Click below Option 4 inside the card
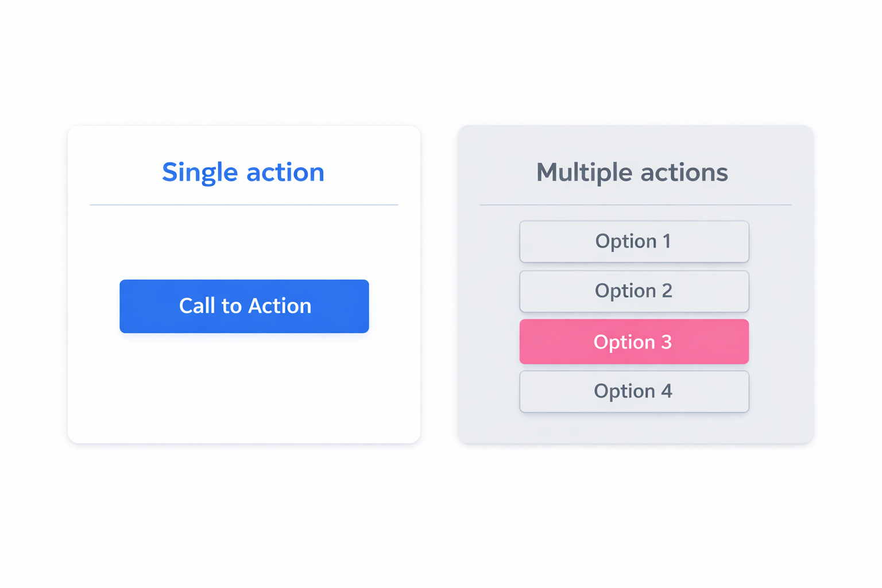The height and width of the screenshot is (588, 882). [633, 425]
